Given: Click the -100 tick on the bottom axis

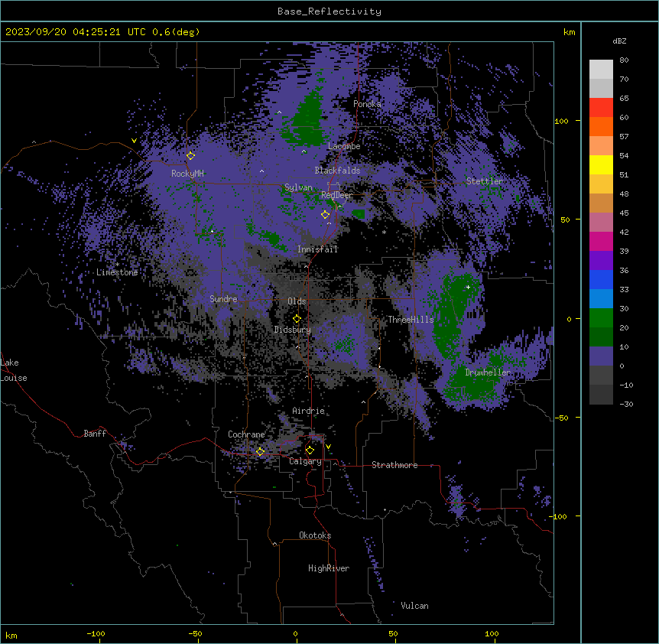Looking at the screenshot, I should [x=96, y=633].
